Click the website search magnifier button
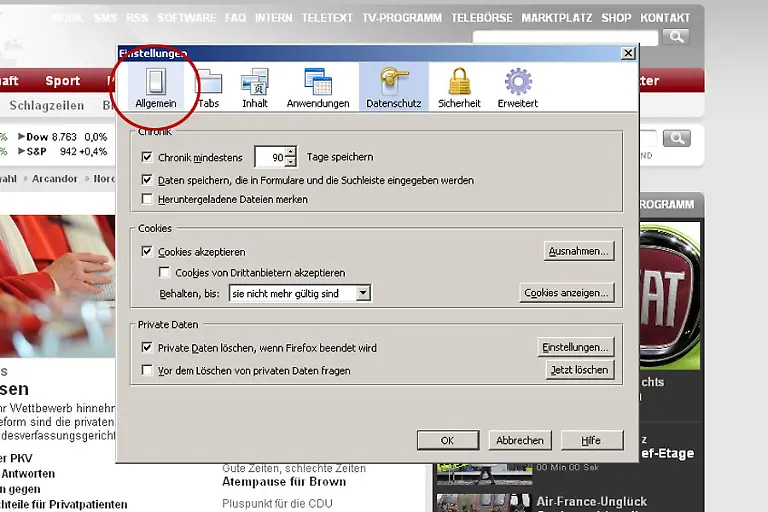This screenshot has width=768, height=512. point(676,37)
